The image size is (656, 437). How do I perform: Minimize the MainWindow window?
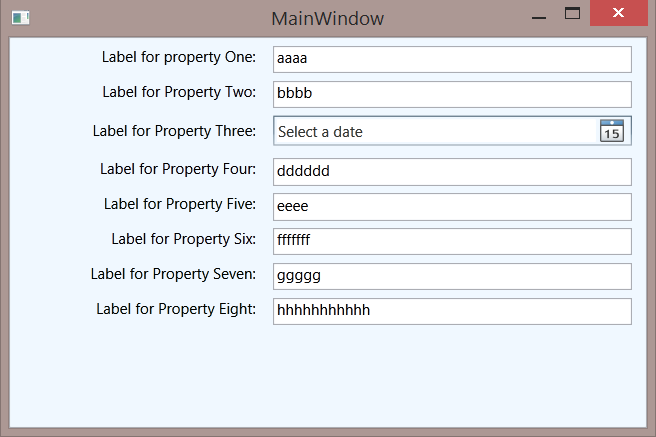(539, 18)
